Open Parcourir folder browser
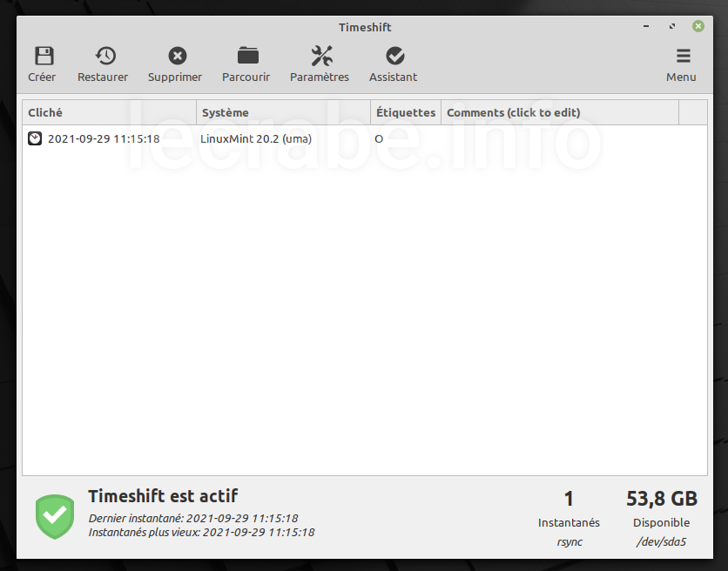This screenshot has width=728, height=571. (246, 64)
